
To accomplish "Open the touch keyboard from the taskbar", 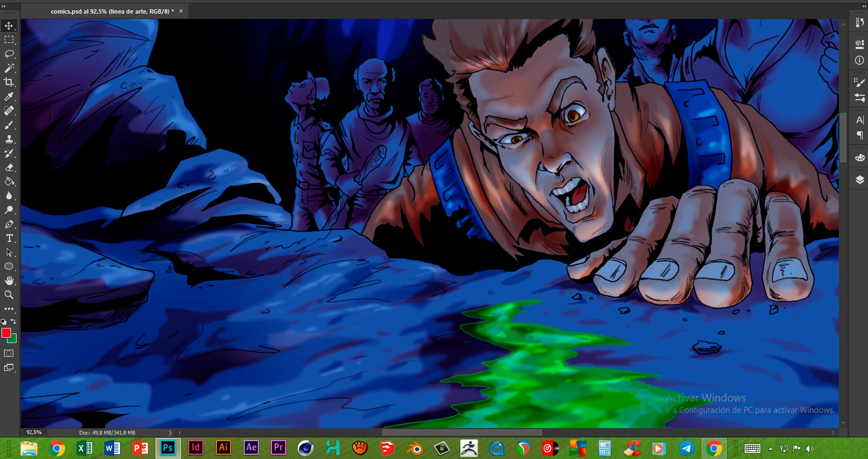I will pyautogui.click(x=753, y=449).
